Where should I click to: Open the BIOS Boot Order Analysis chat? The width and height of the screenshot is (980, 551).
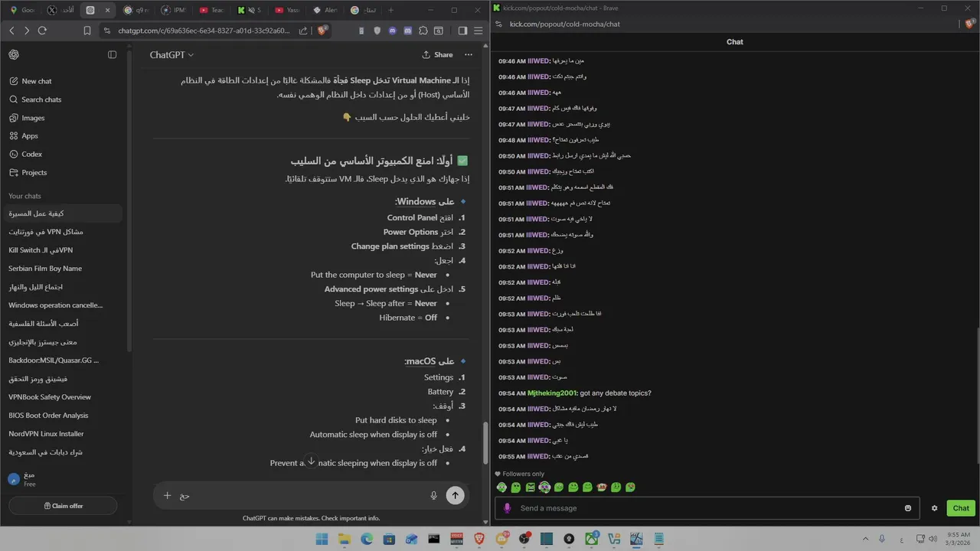(x=61, y=416)
